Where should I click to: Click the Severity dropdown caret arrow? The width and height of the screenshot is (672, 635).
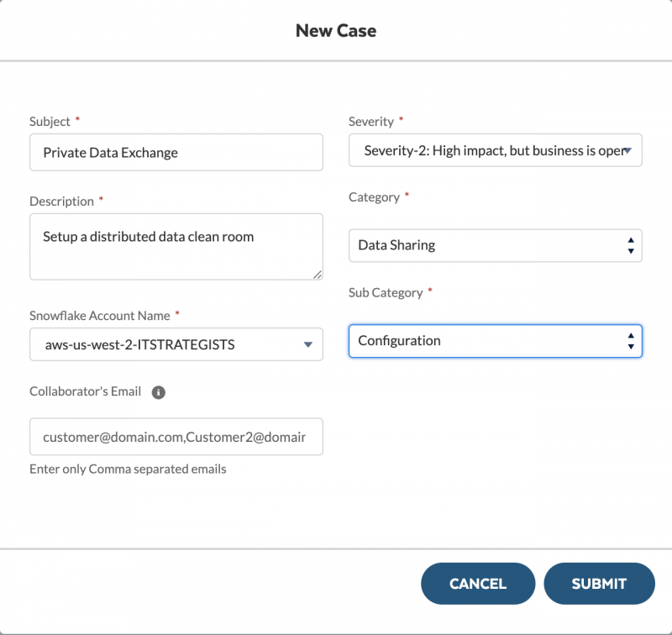(x=630, y=150)
